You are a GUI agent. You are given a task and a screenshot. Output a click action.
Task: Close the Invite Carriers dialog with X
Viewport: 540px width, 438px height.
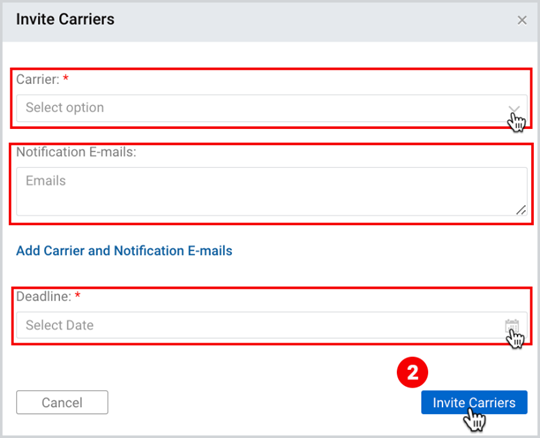point(522,20)
